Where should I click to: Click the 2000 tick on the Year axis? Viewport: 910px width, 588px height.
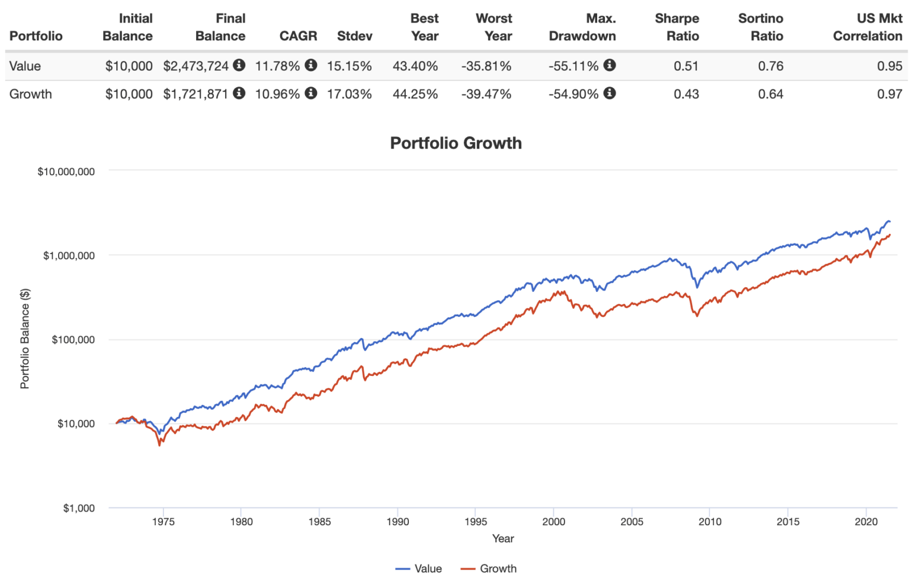[554, 522]
